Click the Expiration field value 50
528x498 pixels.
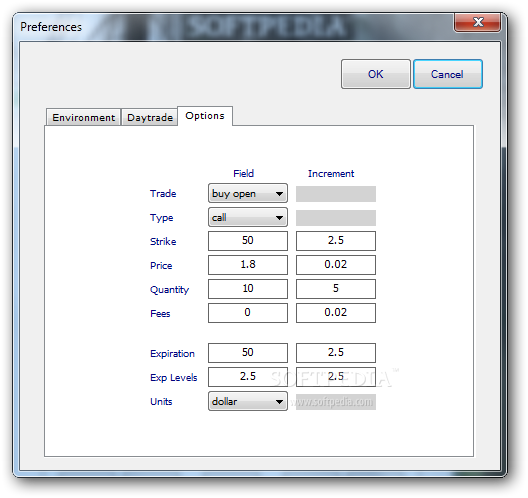click(x=248, y=353)
